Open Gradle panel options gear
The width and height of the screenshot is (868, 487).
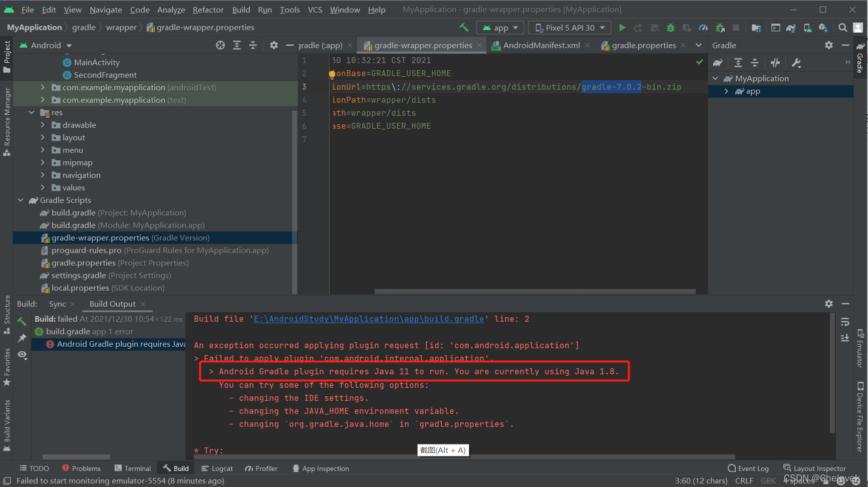pyautogui.click(x=829, y=45)
